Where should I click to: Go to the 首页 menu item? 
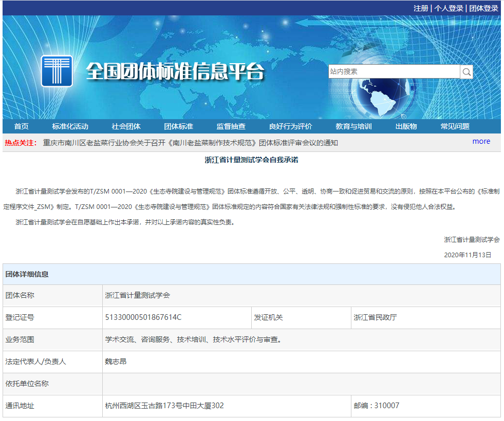21,126
